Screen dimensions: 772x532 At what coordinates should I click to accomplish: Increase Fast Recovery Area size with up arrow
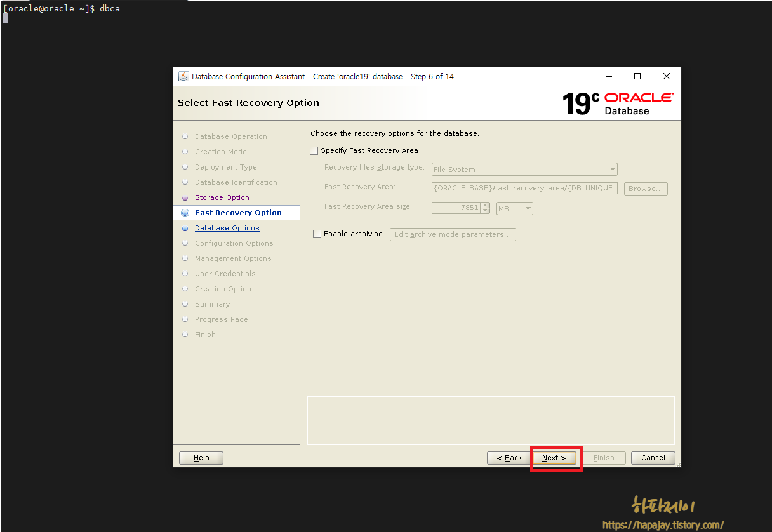point(486,205)
